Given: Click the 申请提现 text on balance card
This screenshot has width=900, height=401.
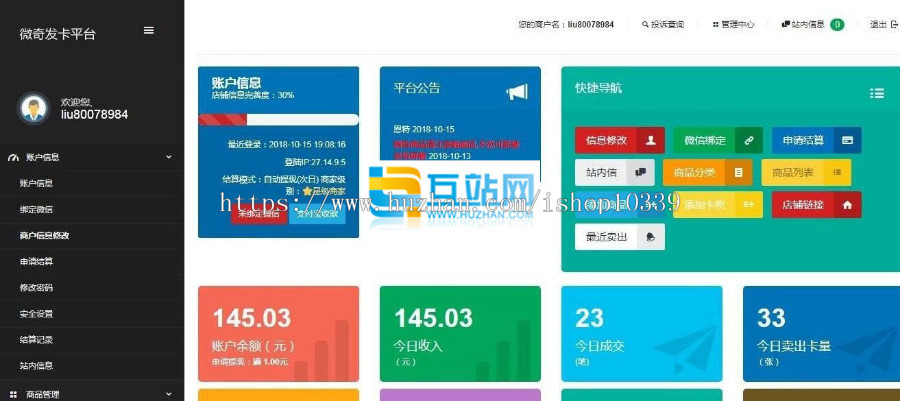Looking at the screenshot, I should coord(250,362).
